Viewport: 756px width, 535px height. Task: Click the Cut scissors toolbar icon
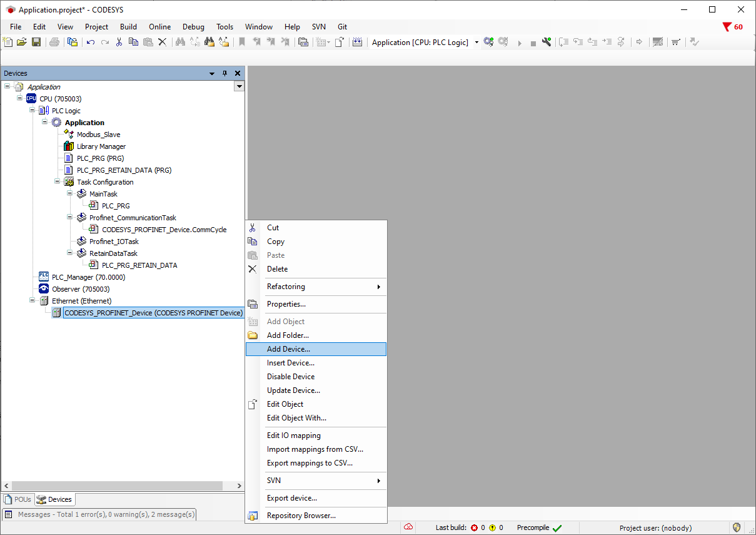point(119,42)
